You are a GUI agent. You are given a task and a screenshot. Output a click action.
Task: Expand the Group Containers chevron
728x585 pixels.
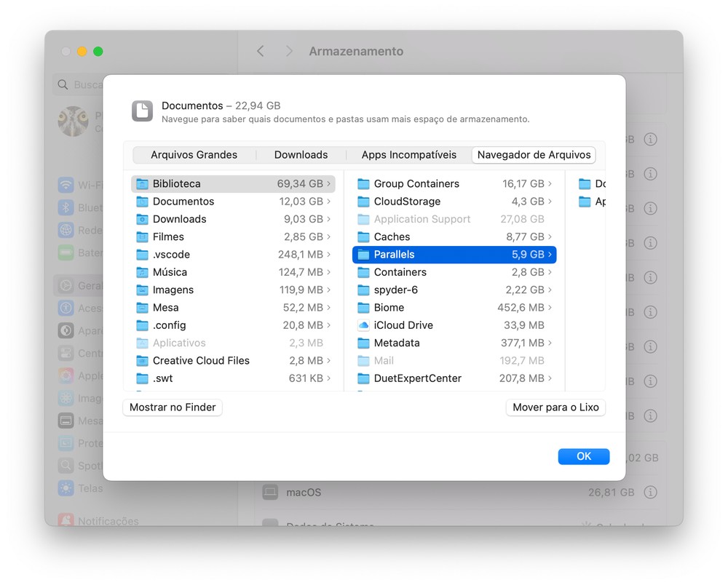[x=550, y=184]
